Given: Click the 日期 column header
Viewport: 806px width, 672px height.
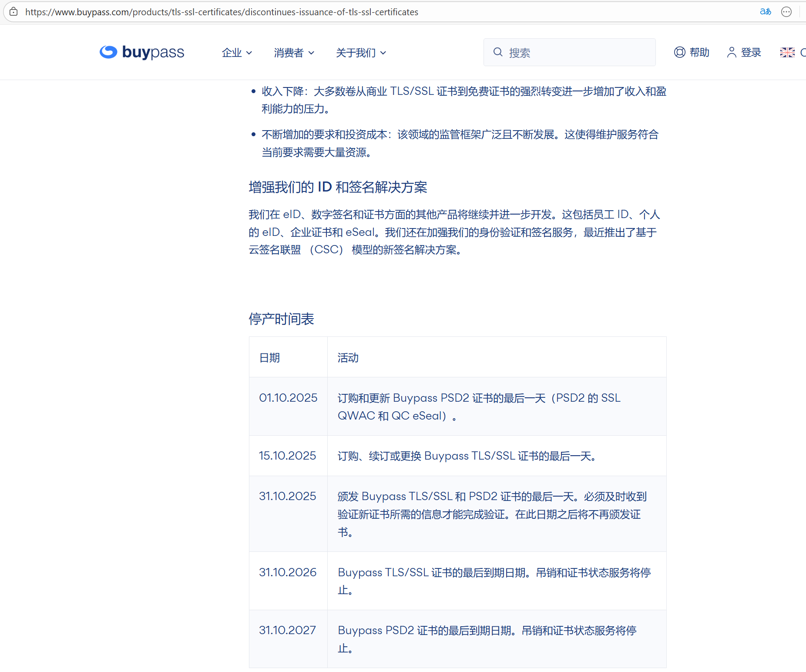Looking at the screenshot, I should pyautogui.click(x=269, y=358).
